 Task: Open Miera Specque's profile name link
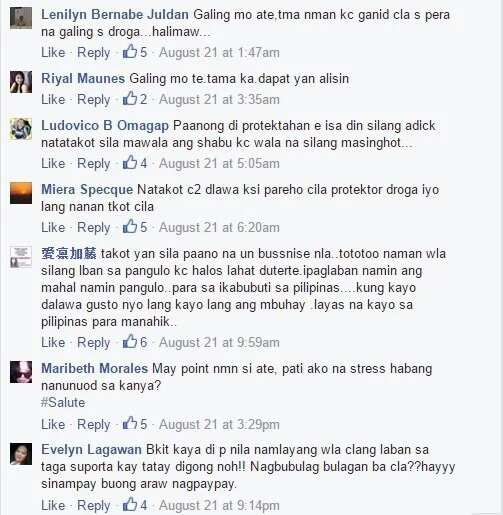[87, 190]
